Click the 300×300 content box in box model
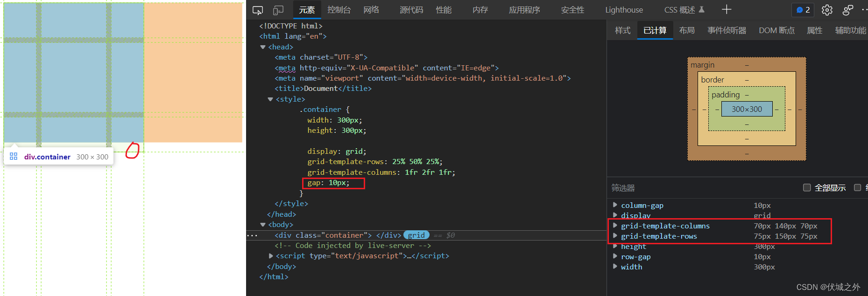This screenshot has height=296, width=868. click(747, 109)
